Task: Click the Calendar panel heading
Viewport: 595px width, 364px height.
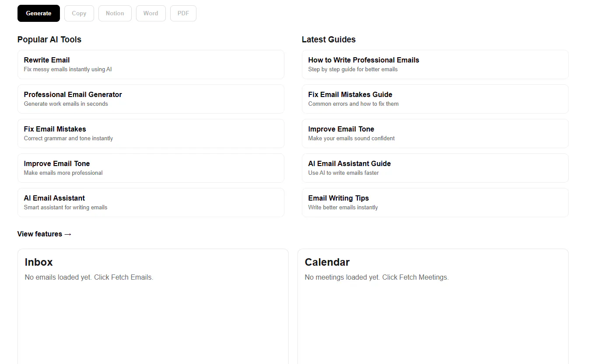Action: [327, 262]
